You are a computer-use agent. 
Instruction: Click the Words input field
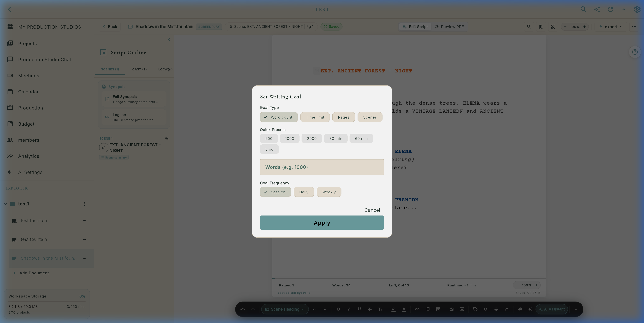(x=322, y=167)
